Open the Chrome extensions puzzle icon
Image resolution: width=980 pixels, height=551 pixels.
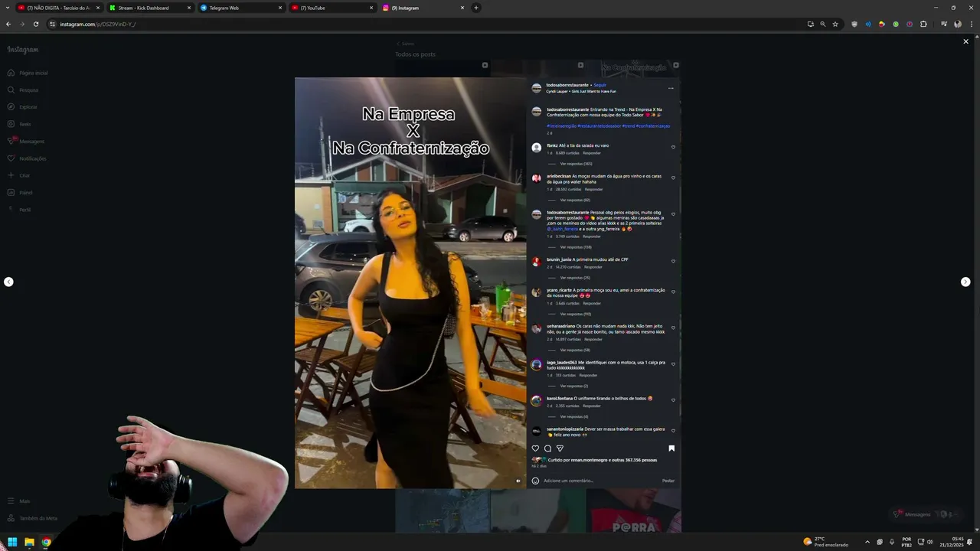[x=923, y=24]
